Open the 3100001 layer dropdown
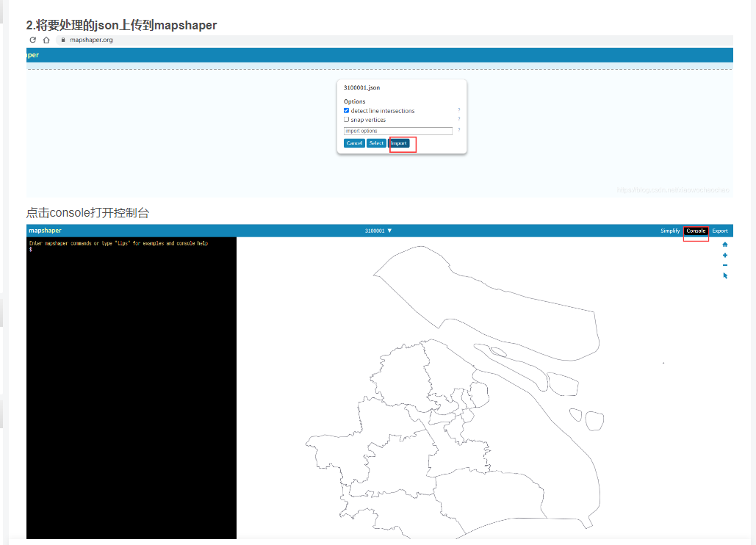The image size is (756, 545). 378,231
